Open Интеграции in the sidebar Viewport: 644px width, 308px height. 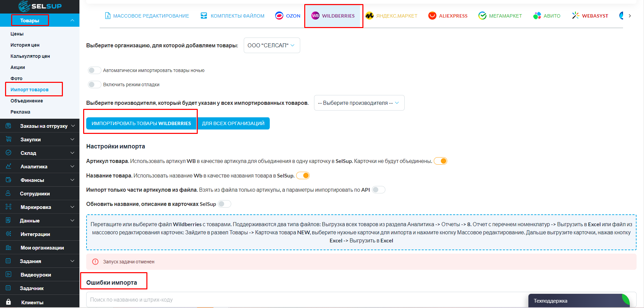(x=35, y=234)
